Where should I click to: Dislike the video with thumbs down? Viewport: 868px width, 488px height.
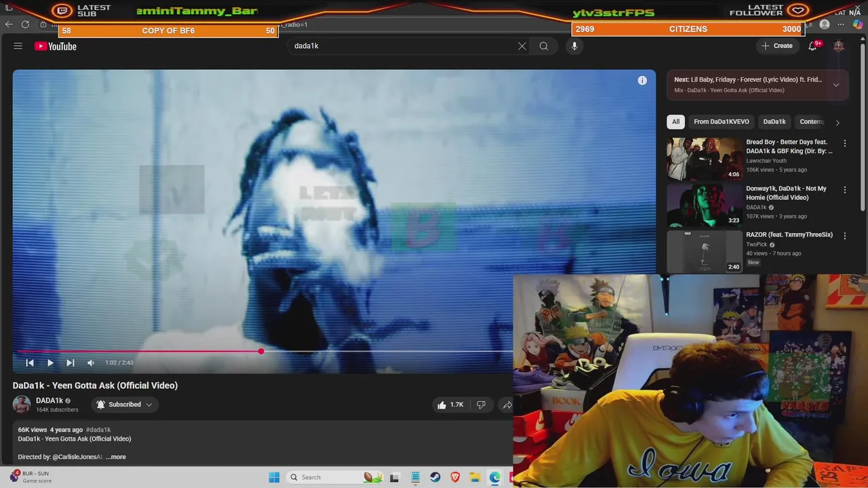coord(481,405)
